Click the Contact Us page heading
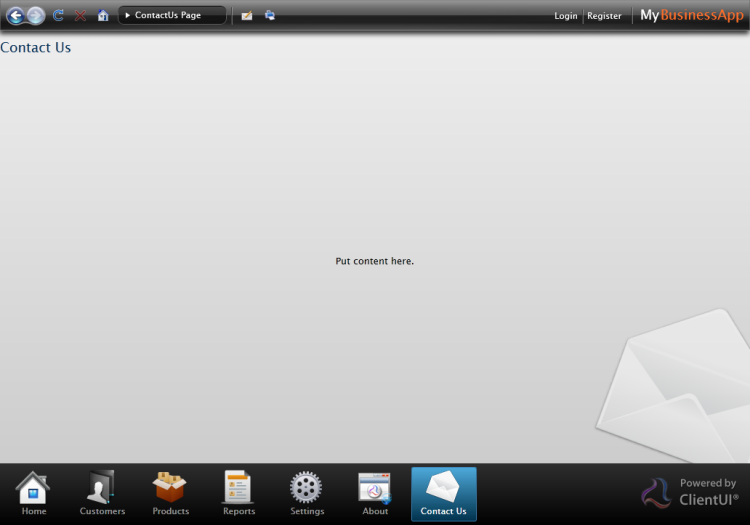This screenshot has height=525, width=750. pos(35,48)
